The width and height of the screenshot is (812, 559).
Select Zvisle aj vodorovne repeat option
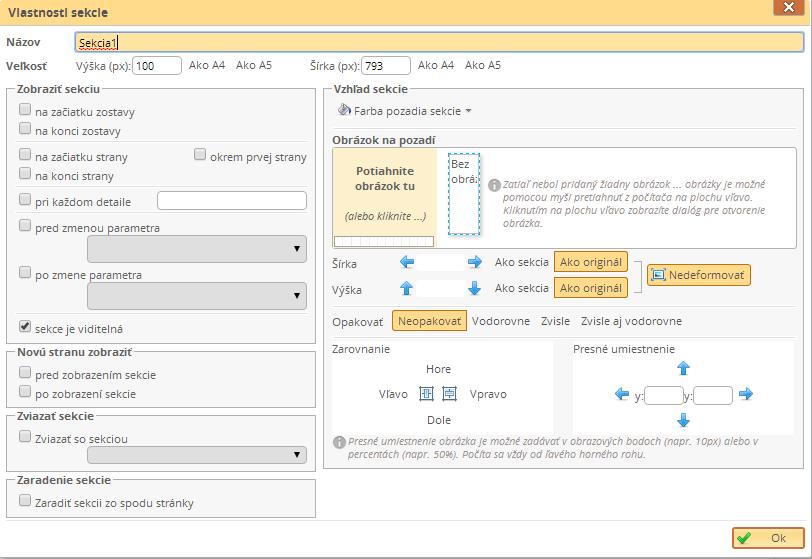631,321
